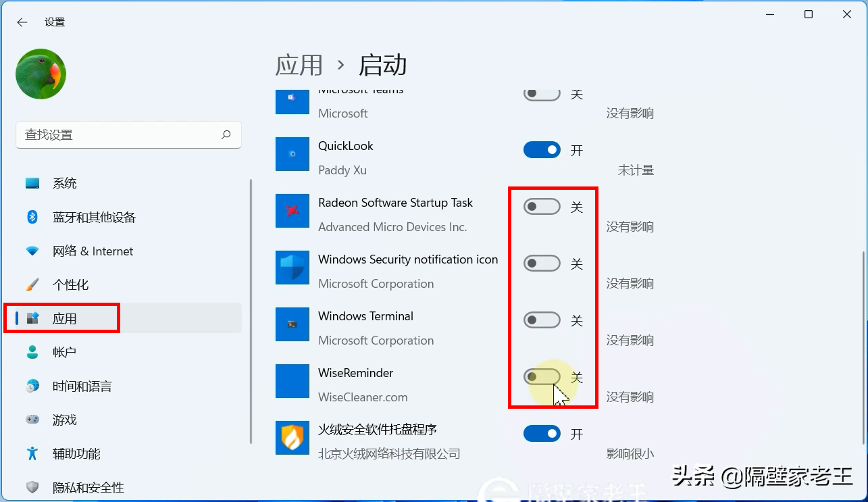Screen dimensions: 868x502
Task: Select the WiseReminder app name
Action: point(355,373)
